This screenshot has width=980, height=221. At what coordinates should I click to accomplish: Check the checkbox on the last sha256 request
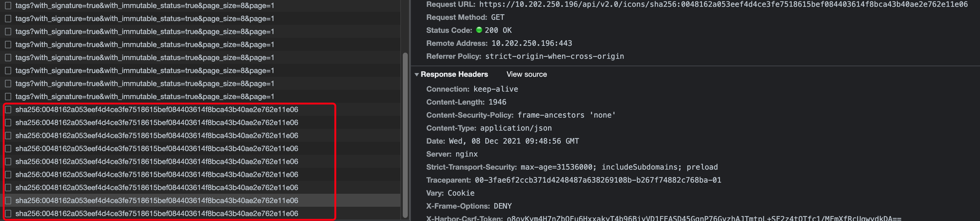click(8, 213)
